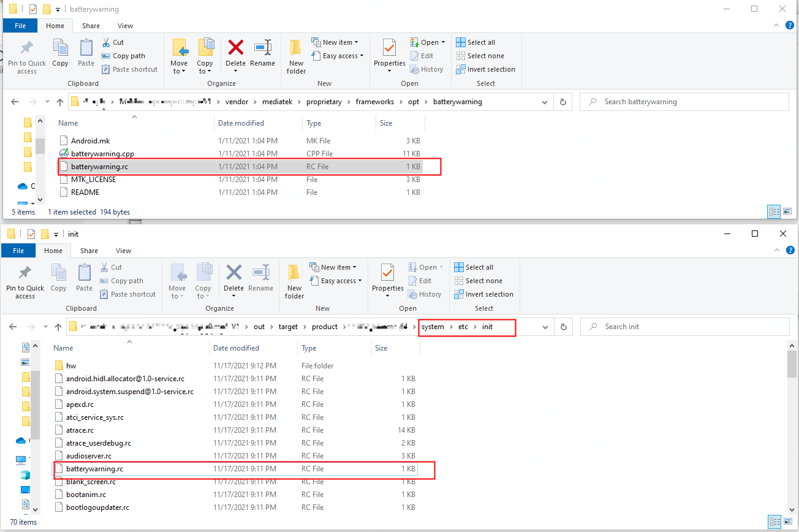Collapse the ribbon with the chevron toggle
Viewport: 799px width, 532px height.
tap(776, 25)
